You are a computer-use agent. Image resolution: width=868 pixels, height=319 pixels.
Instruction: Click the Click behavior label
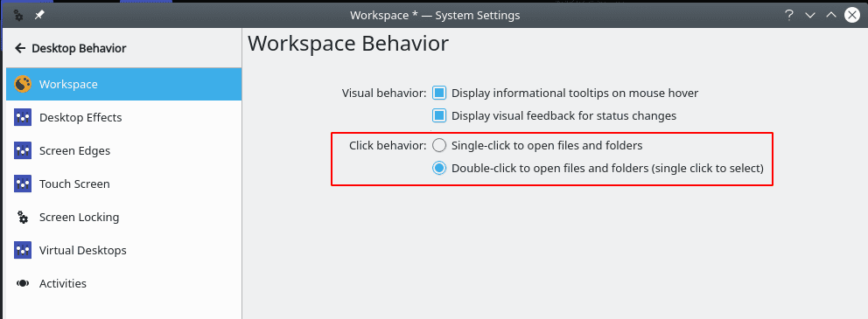[x=388, y=146]
